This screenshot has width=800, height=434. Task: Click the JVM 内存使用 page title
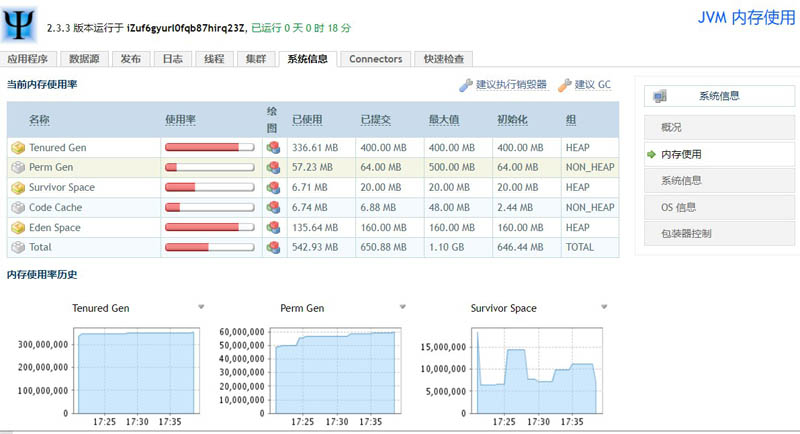tap(746, 18)
